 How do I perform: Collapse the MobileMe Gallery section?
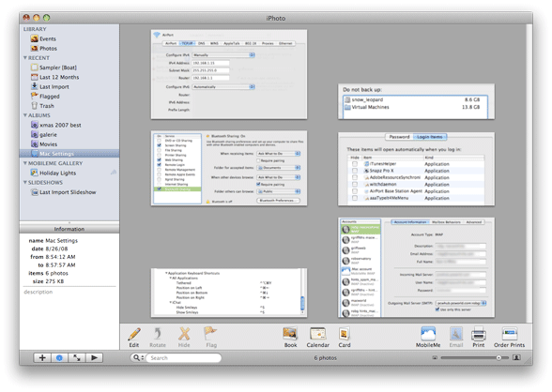pyautogui.click(x=25, y=163)
